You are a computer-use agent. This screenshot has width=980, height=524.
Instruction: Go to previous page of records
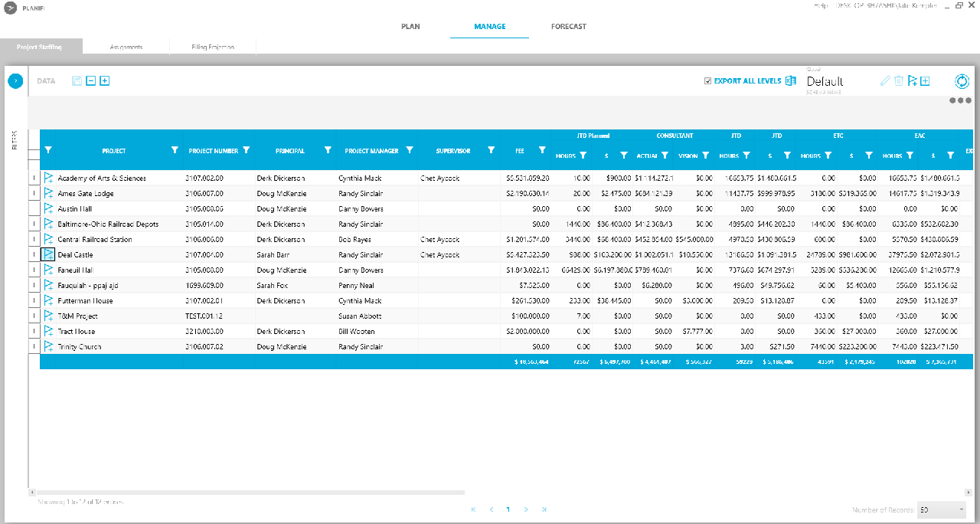point(491,509)
